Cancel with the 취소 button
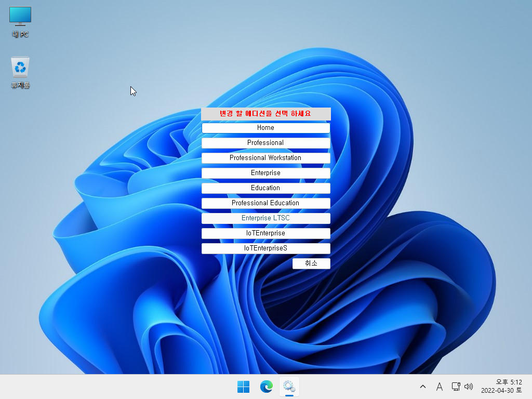This screenshot has width=532, height=399. (x=311, y=263)
